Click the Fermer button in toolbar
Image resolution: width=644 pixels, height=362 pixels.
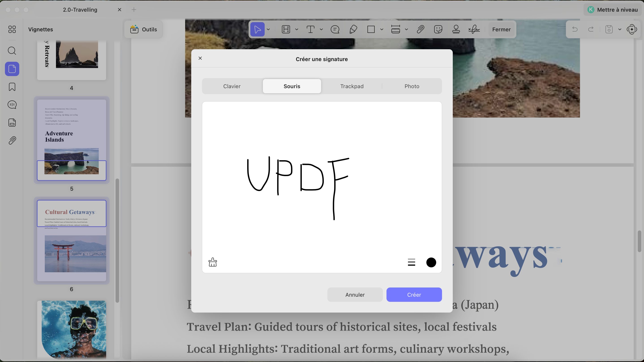(x=501, y=29)
